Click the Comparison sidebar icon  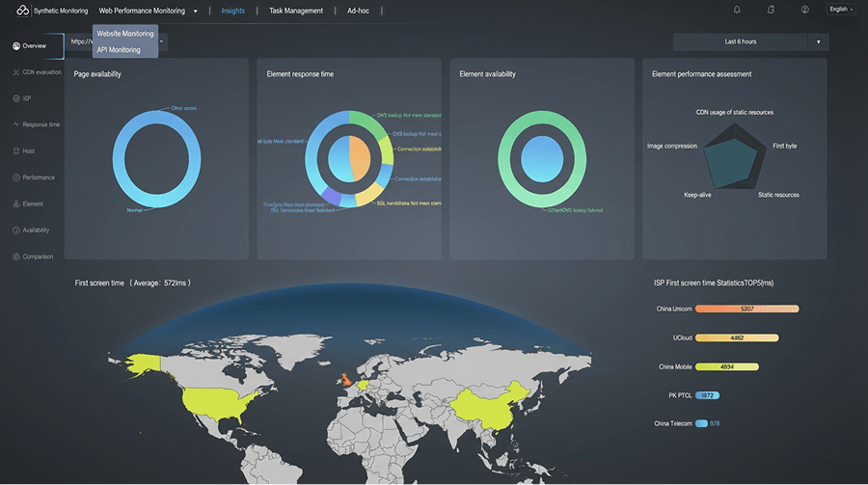click(x=16, y=256)
